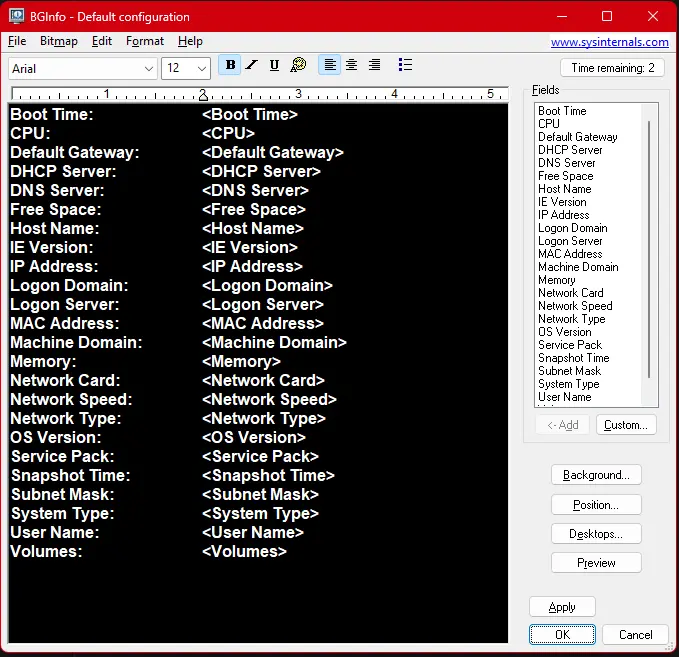Open the Format menu
Viewport: 679px width, 657px height.
click(145, 41)
